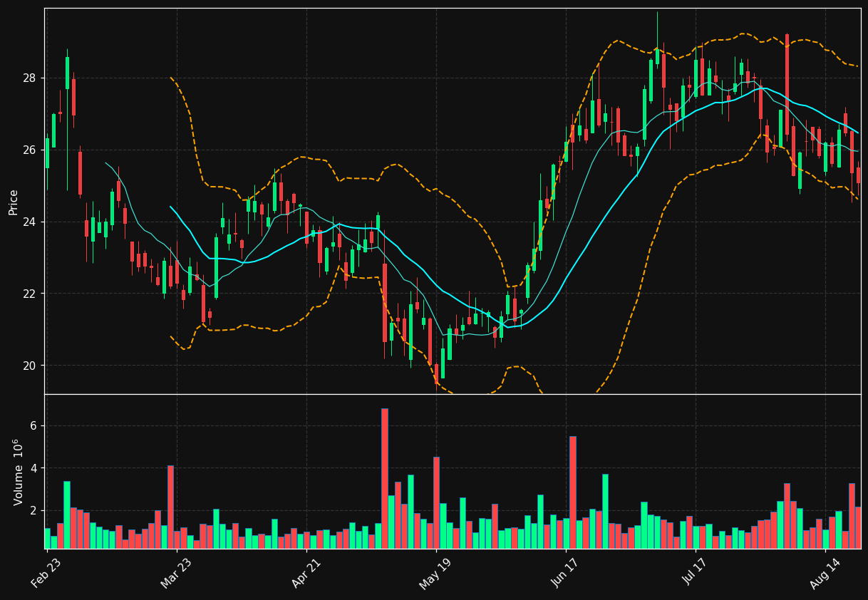
Task: Click the tall red volume bar before Mar 23
Action: click(170, 507)
